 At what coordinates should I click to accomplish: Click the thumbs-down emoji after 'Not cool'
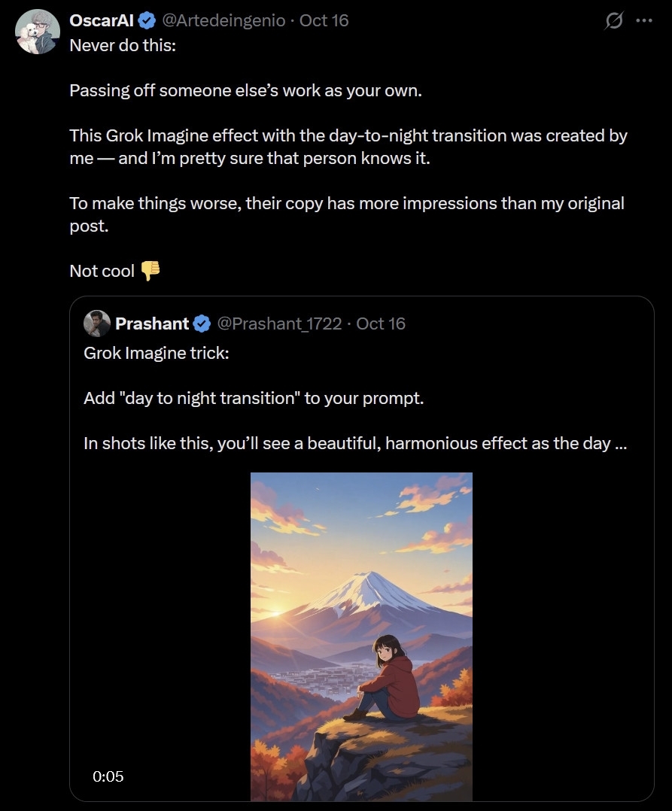(x=151, y=270)
